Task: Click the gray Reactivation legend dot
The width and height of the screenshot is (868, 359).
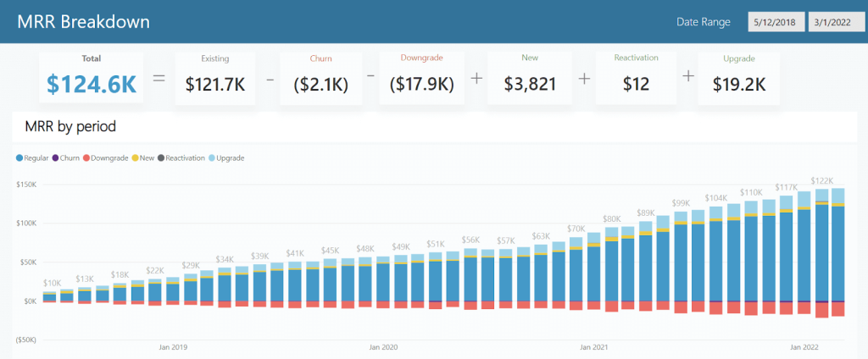Action: [x=160, y=158]
